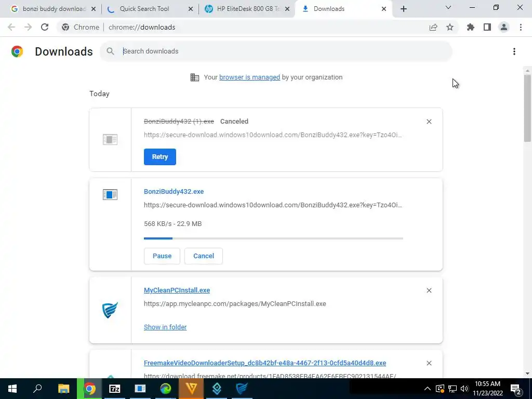Remove the FreemakeVideoDownloaderSetup entry from list
The image size is (532, 399).
[x=429, y=363]
